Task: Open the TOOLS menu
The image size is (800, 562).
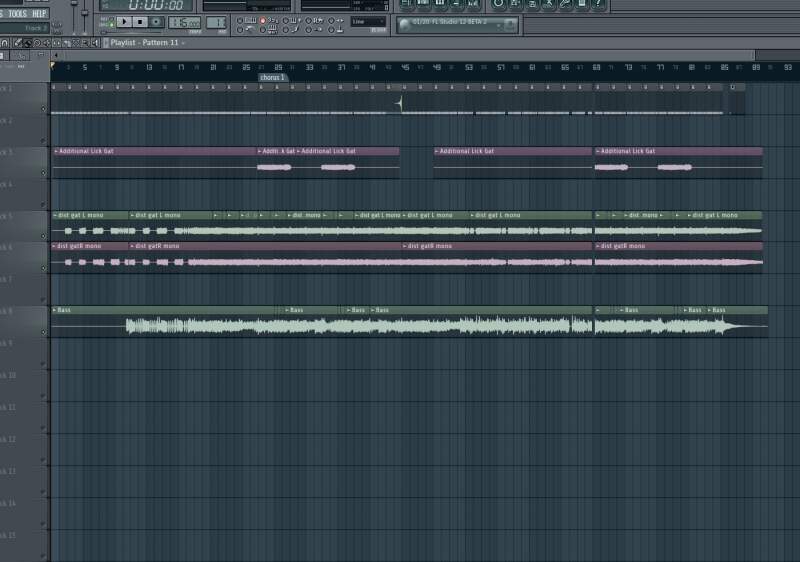Action: point(18,13)
